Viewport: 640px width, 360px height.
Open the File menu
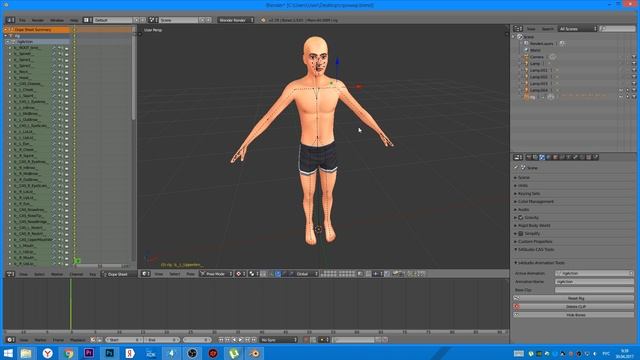tap(22, 20)
